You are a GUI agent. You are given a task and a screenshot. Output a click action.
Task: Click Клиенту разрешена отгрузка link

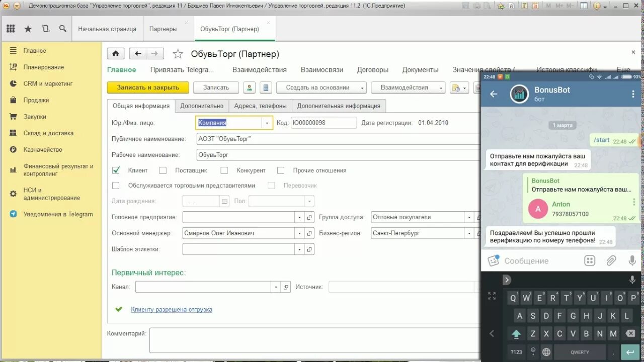coord(172,309)
